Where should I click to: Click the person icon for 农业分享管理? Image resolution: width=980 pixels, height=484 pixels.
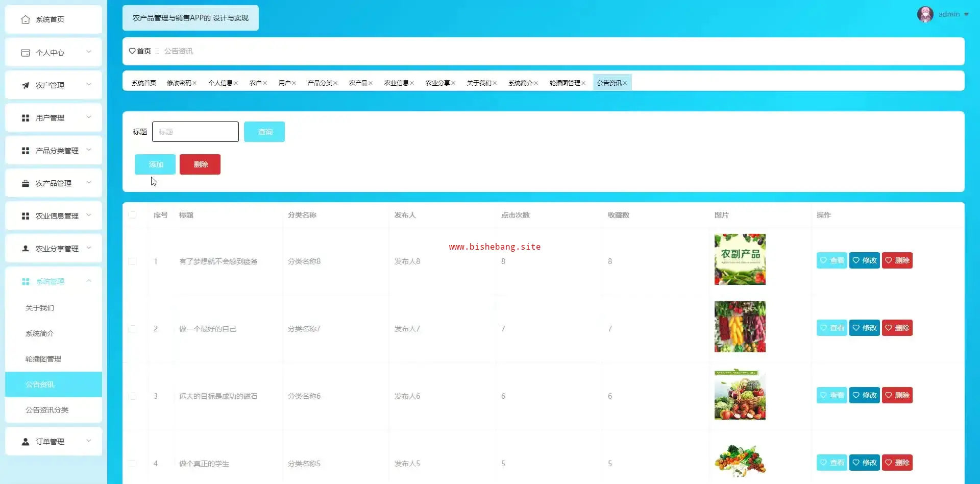[26, 249]
